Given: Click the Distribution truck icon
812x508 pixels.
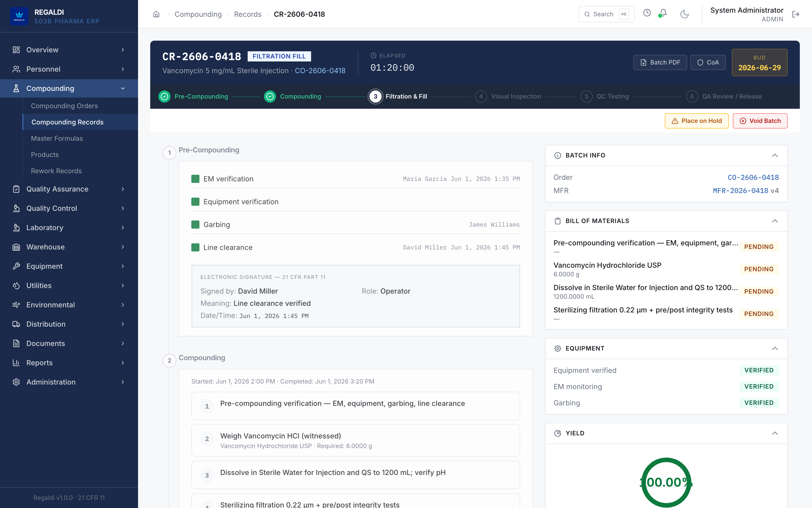Looking at the screenshot, I should (x=16, y=324).
